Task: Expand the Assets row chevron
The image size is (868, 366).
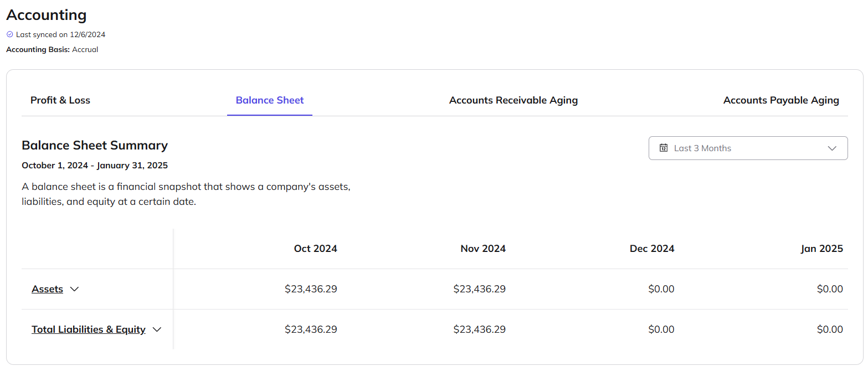Action: pyautogui.click(x=75, y=289)
